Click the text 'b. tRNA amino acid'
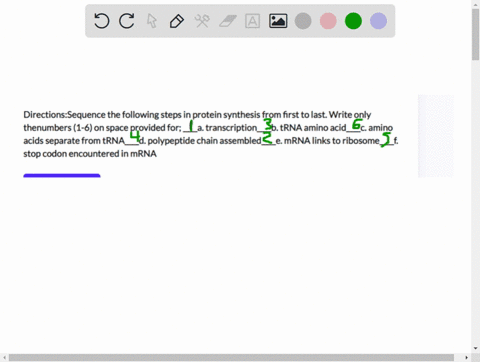This screenshot has width=480, height=362. click(309, 128)
